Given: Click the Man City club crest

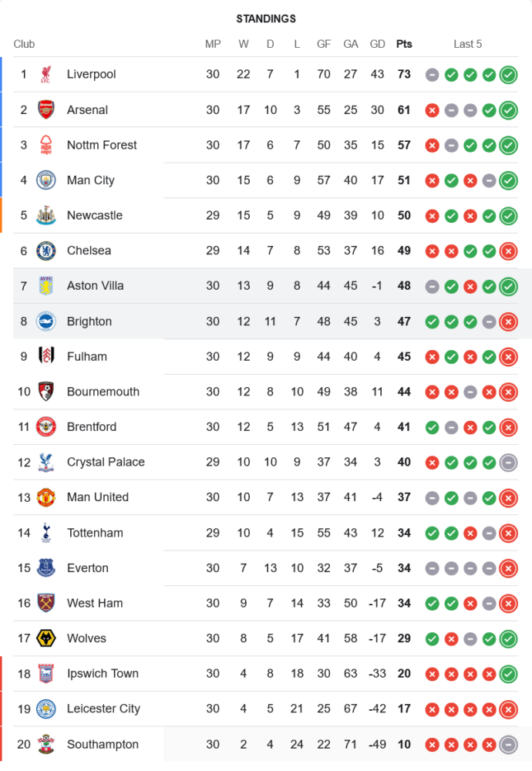Looking at the screenshot, I should [x=46, y=180].
